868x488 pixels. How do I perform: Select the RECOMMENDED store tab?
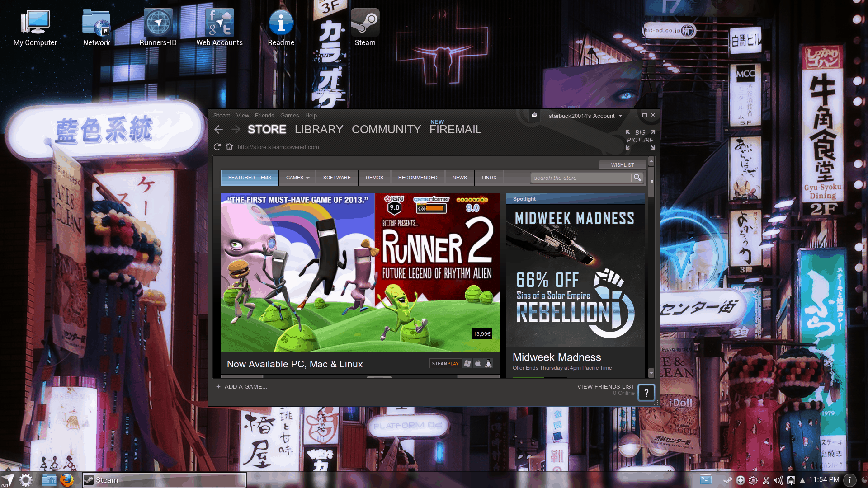[x=418, y=178]
